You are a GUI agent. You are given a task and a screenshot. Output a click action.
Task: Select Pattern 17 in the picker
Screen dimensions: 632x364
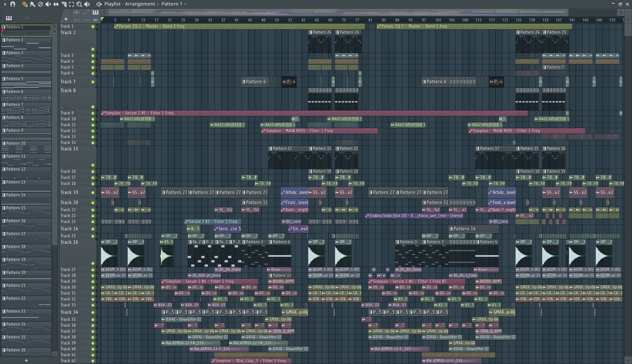click(26, 237)
